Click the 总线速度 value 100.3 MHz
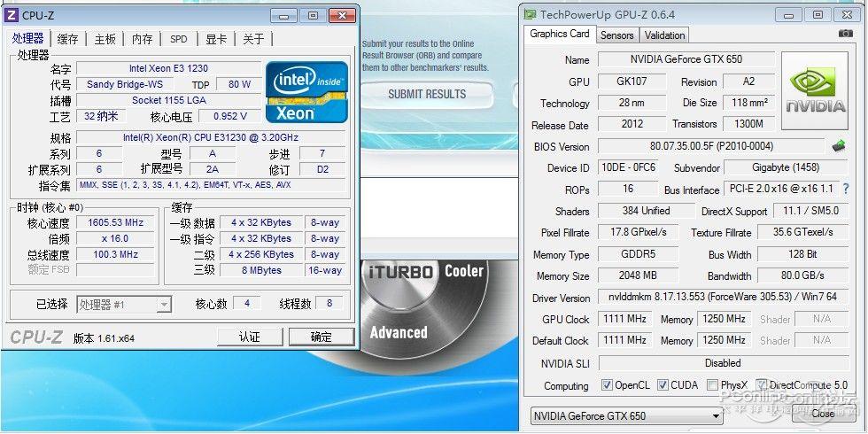This screenshot has width=868, height=434. [x=116, y=255]
